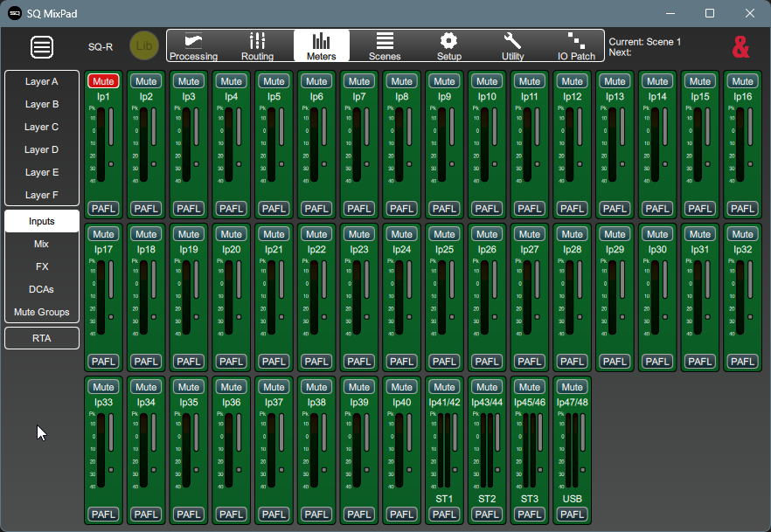Mute channel Ip2
771x532 pixels.
pyautogui.click(x=146, y=81)
